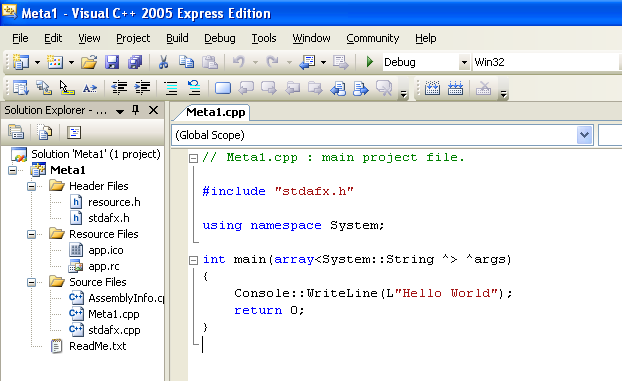This screenshot has width=622, height=381.
Task: Collapse the top comment code region
Action: click(x=193, y=158)
